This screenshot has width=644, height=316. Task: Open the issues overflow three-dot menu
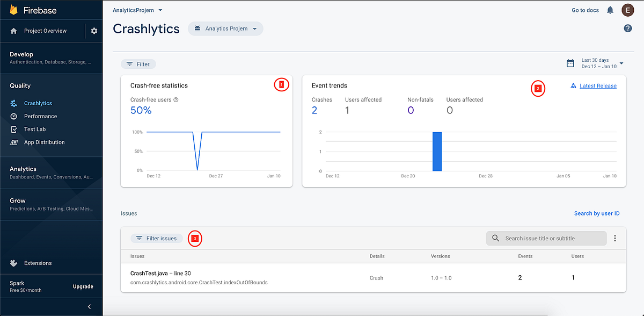pos(615,238)
